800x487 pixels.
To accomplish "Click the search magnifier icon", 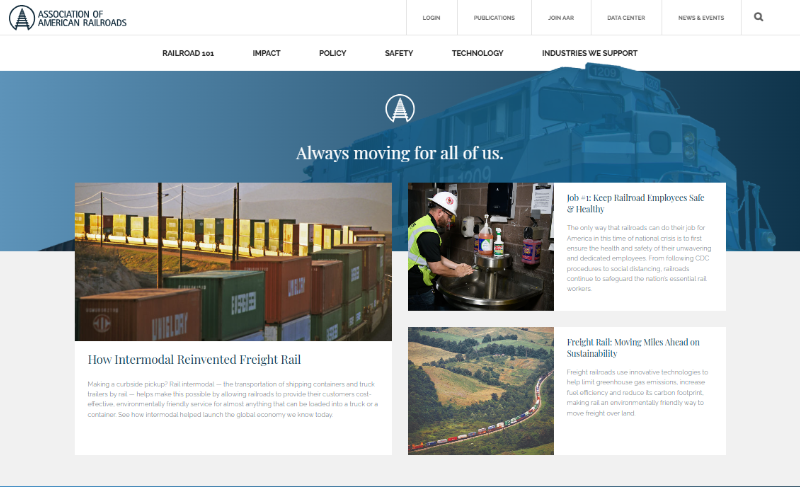I will [759, 17].
